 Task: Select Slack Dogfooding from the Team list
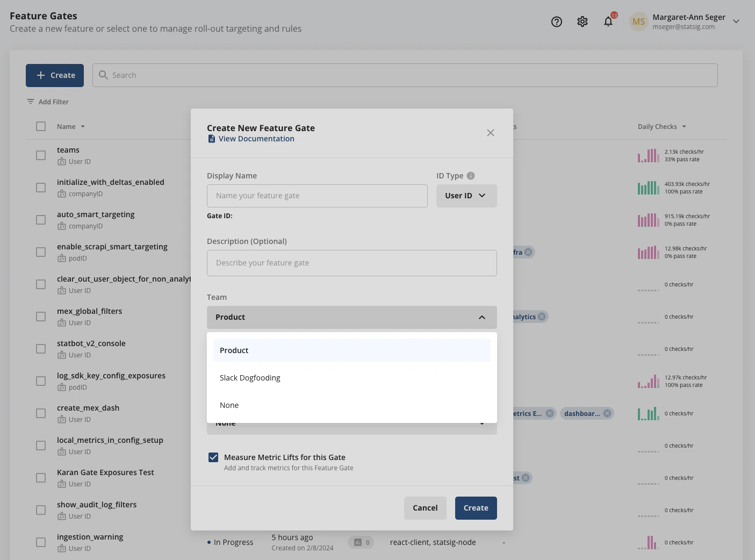(x=250, y=377)
